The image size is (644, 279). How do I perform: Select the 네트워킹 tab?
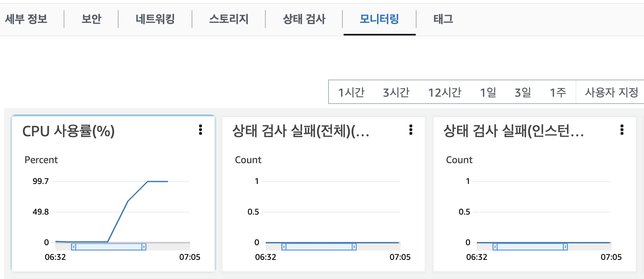pyautogui.click(x=155, y=19)
